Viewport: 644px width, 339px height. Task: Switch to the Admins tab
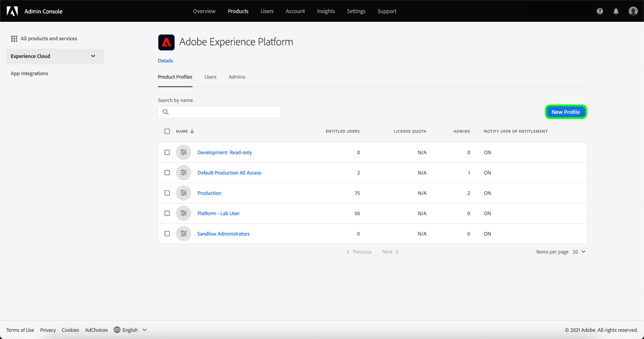[237, 77]
